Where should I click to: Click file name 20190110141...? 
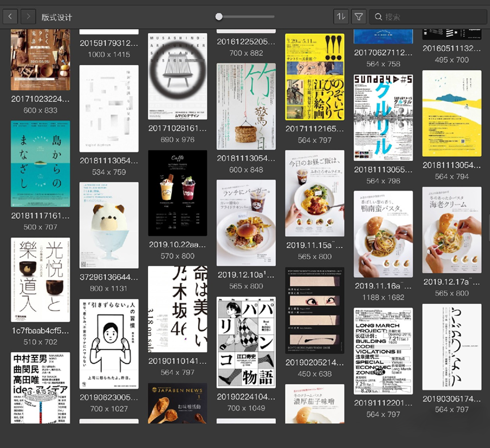pyautogui.click(x=177, y=361)
